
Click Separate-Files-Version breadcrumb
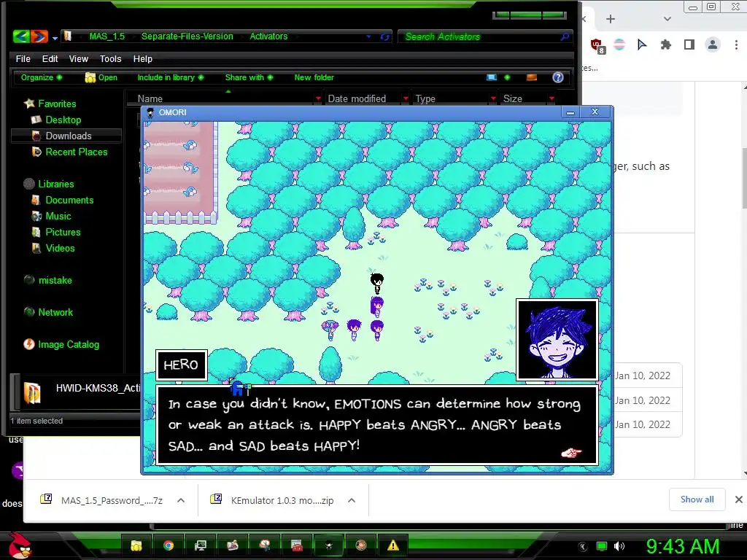tap(187, 36)
